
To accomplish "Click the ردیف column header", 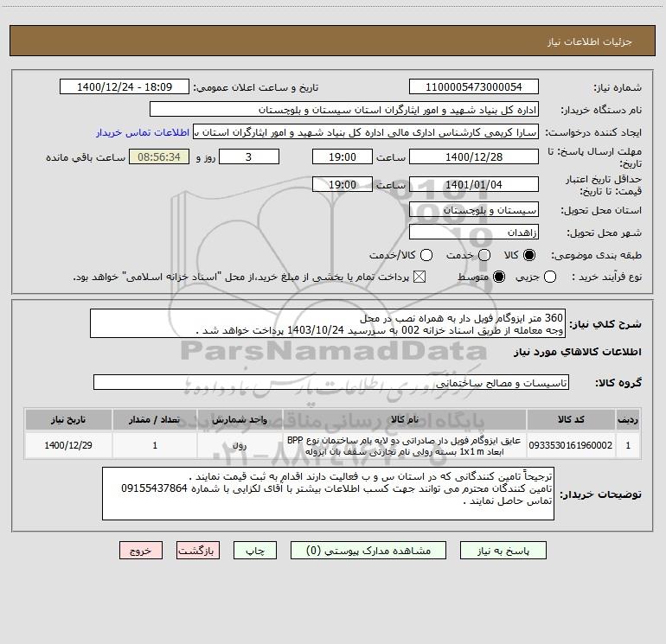I will (628, 419).
